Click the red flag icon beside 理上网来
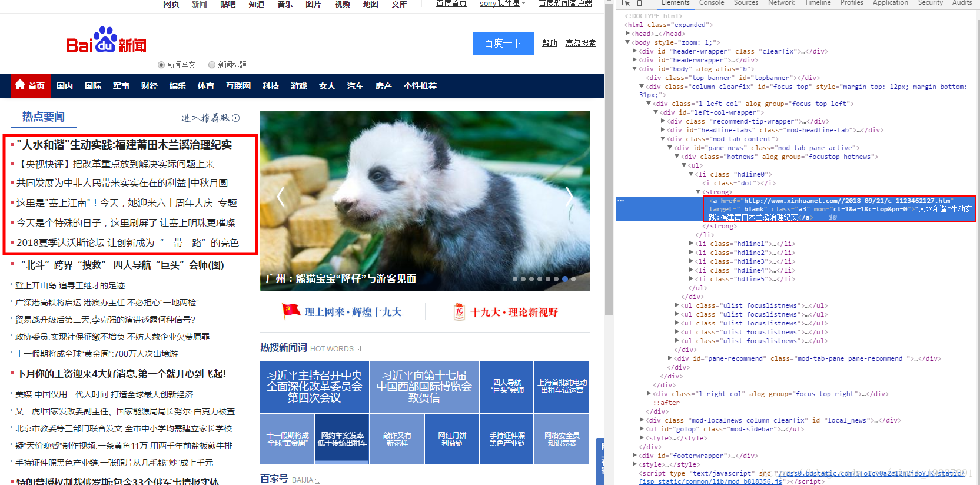 [291, 311]
